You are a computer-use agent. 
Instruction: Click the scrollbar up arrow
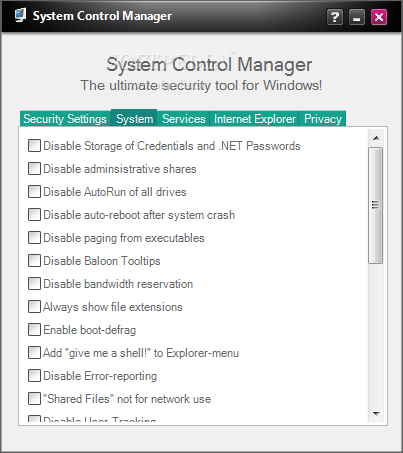coord(376,138)
